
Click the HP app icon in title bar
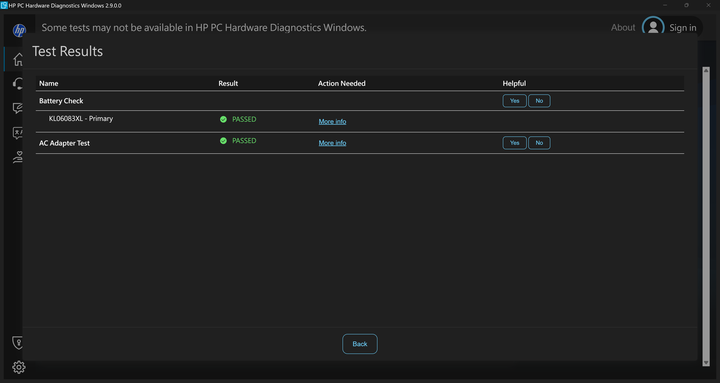point(4,6)
